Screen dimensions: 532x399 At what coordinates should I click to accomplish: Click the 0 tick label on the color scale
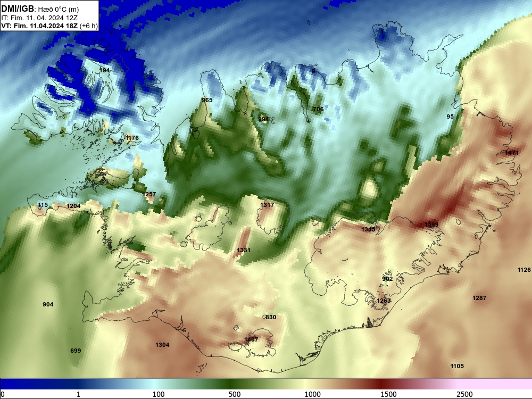point(3,394)
